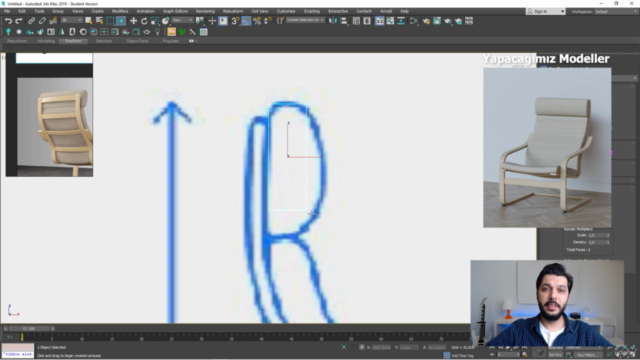The height and width of the screenshot is (360, 640).
Task: Open Reference Coordinate System View dropdown
Action: (x=182, y=20)
